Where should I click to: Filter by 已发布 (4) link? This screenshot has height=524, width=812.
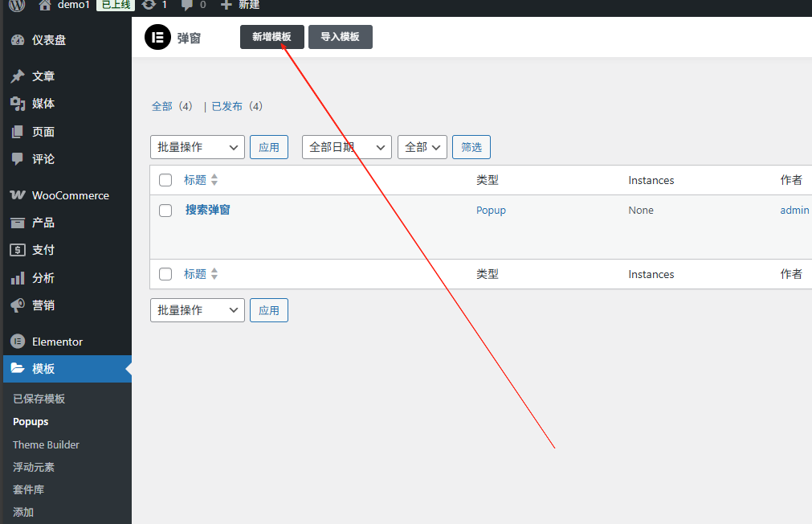click(237, 106)
